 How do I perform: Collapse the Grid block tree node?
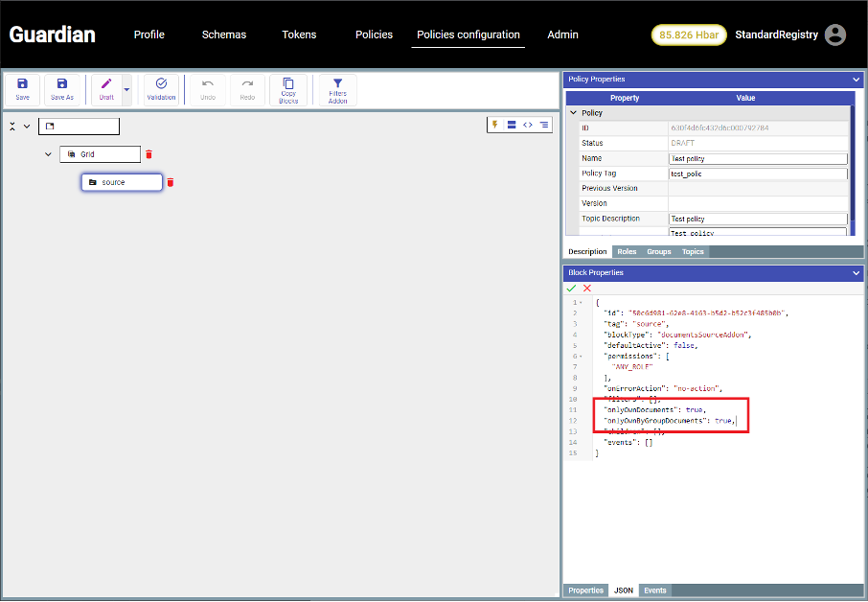tap(48, 154)
